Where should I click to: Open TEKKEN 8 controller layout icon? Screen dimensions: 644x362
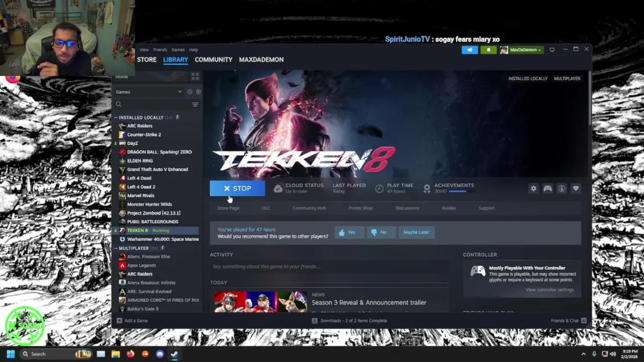547,188
